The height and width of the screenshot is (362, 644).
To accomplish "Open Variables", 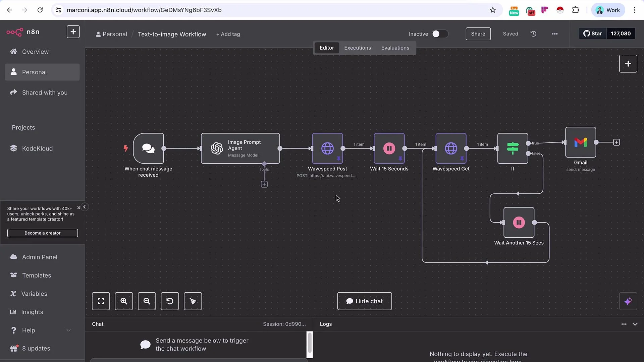I will 42,294.
